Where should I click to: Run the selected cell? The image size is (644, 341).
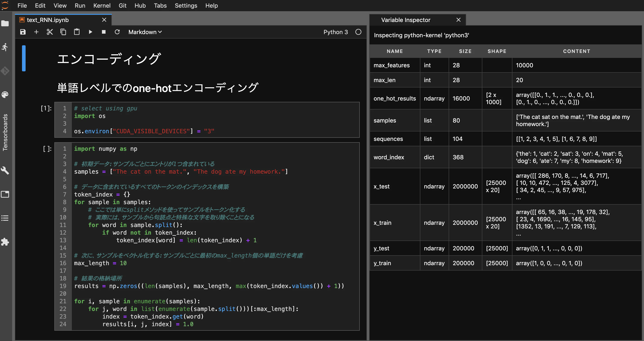(x=90, y=32)
